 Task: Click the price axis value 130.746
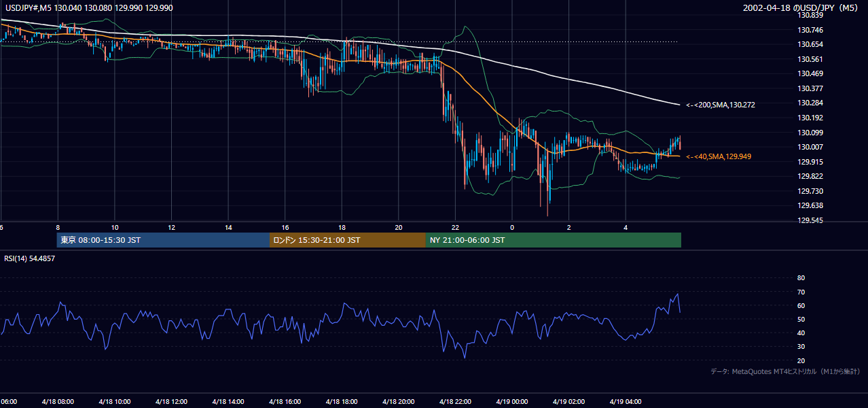810,30
